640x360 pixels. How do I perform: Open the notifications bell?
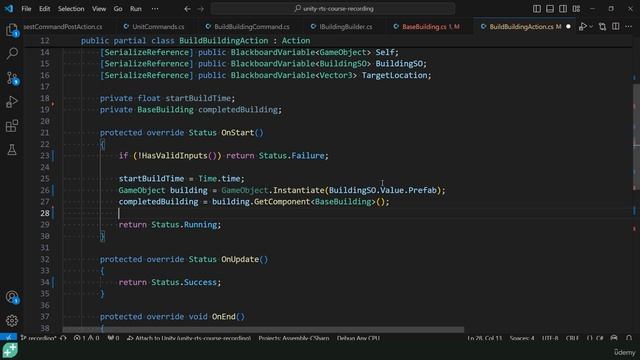629,338
